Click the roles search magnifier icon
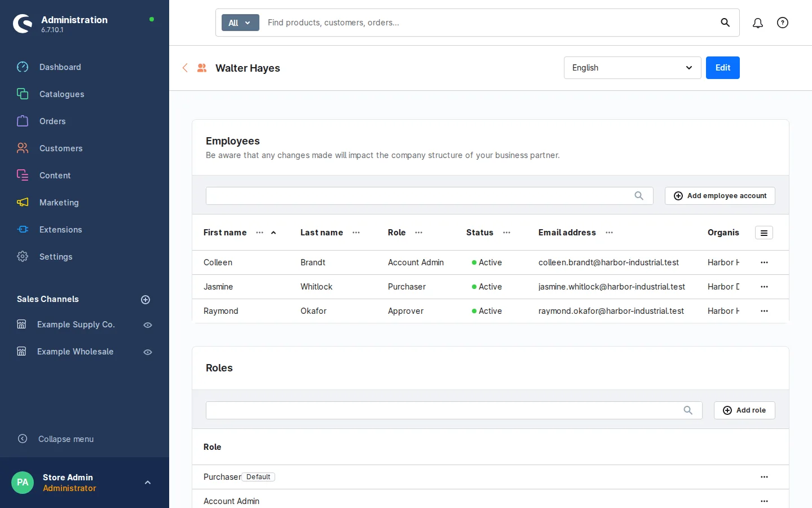Screen dimensions: 812x508 tap(688, 410)
